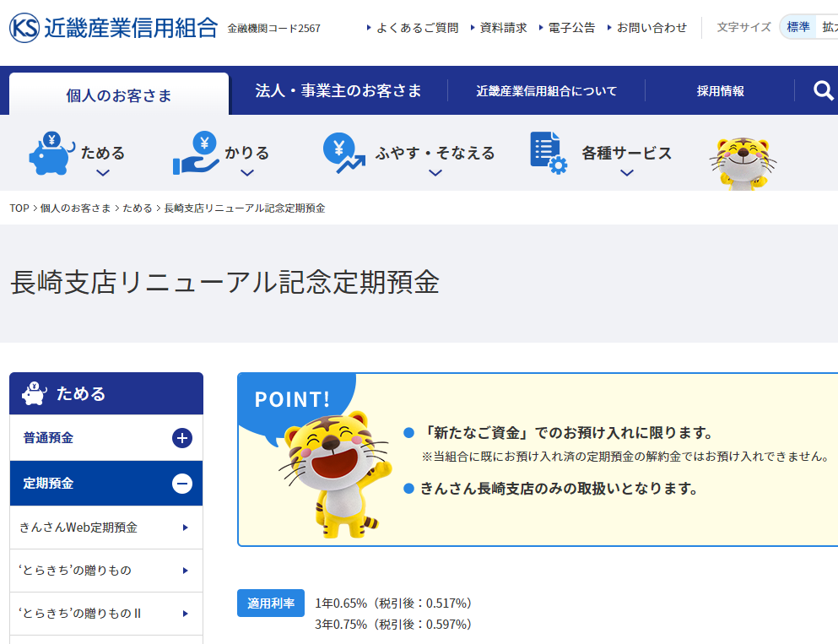
Task: Expand the ふやす・そなえる dropdown chevron
Action: click(x=435, y=173)
